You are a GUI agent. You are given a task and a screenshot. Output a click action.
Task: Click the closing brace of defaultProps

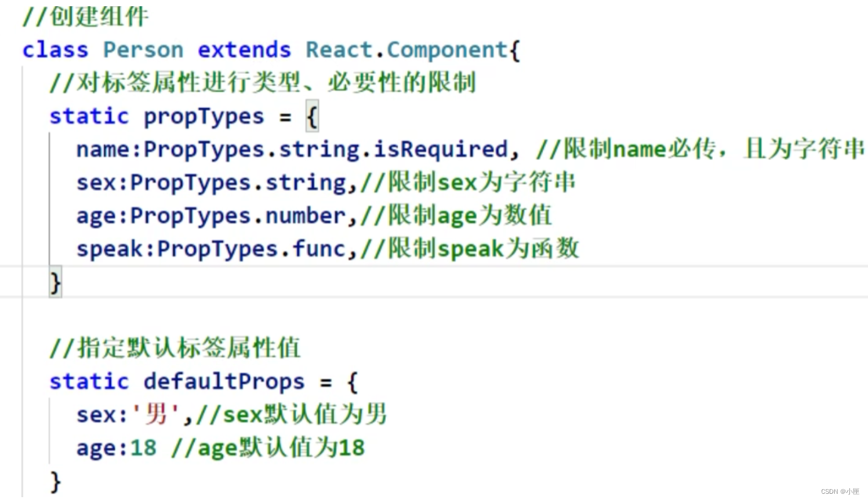55,482
